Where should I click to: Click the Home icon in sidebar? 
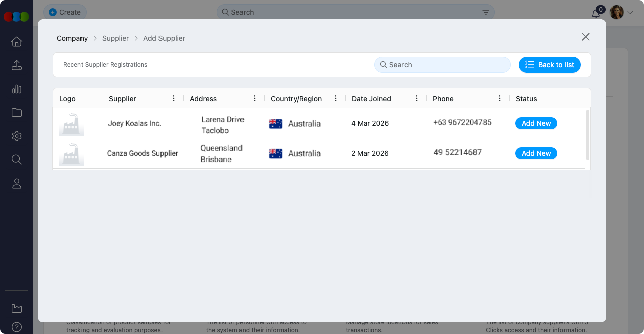(17, 42)
